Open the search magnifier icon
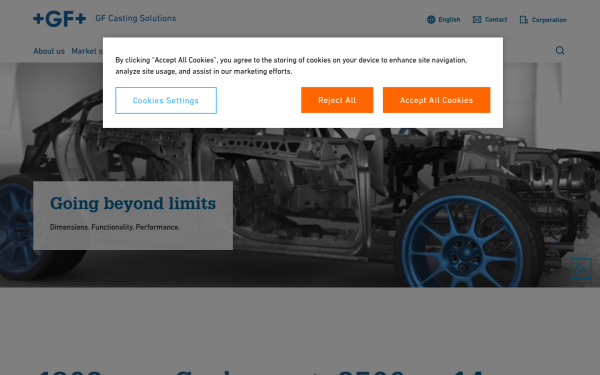 [x=560, y=51]
